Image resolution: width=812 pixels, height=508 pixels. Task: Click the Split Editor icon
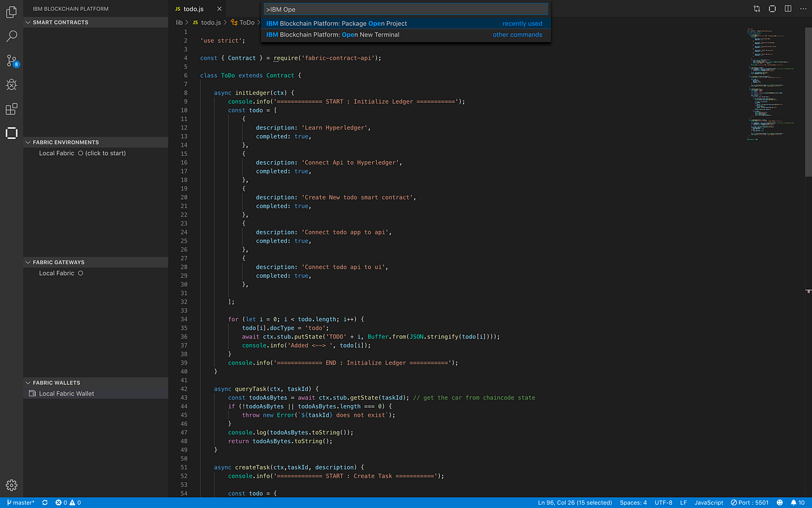point(788,8)
